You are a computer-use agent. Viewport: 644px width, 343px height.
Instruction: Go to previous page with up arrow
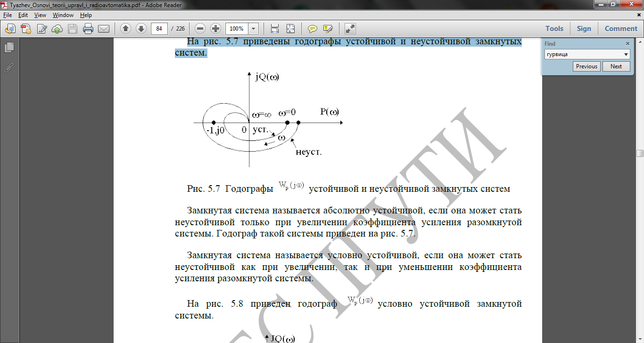[125, 29]
